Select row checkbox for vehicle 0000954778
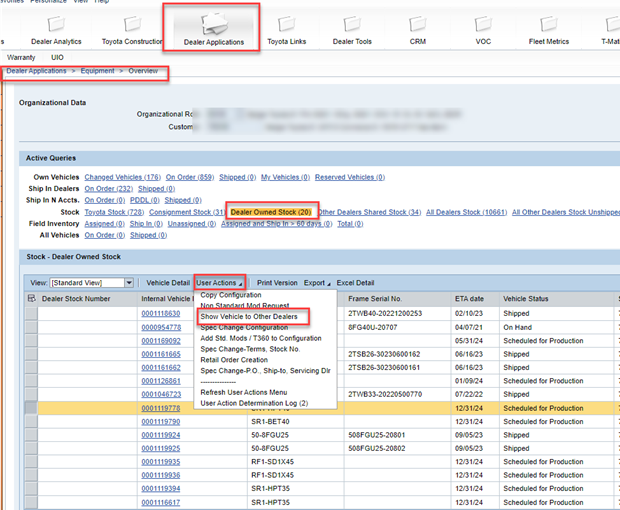Screen dimensions: 620x510 click(31, 327)
